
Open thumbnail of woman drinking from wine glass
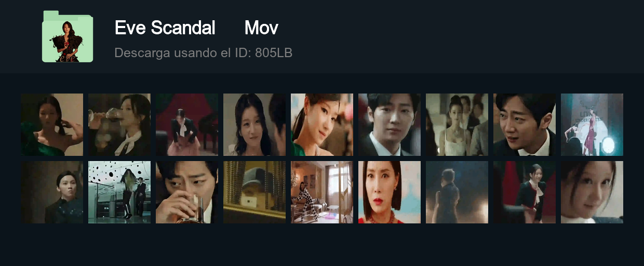pos(119,125)
